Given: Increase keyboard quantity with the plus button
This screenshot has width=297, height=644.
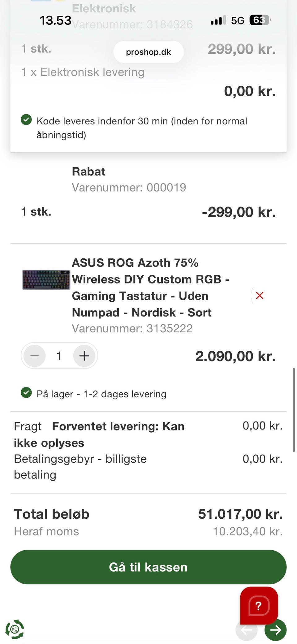Looking at the screenshot, I should tap(84, 356).
